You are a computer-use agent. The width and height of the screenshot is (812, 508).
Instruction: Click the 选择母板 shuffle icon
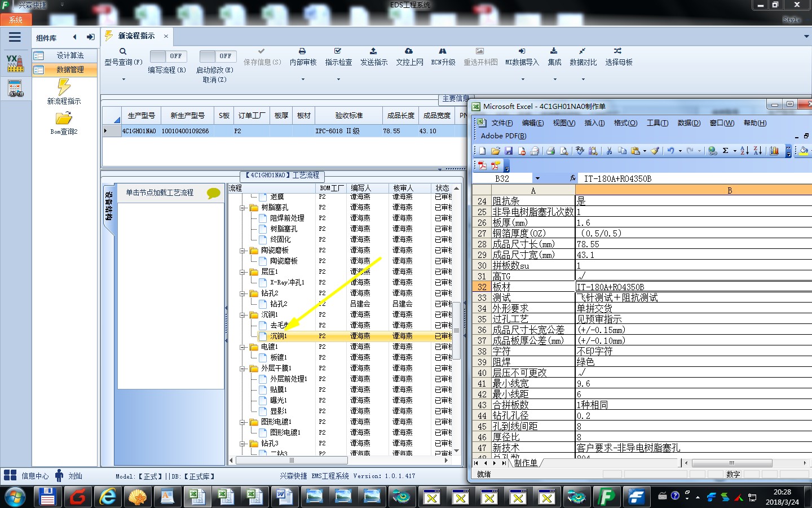point(618,51)
